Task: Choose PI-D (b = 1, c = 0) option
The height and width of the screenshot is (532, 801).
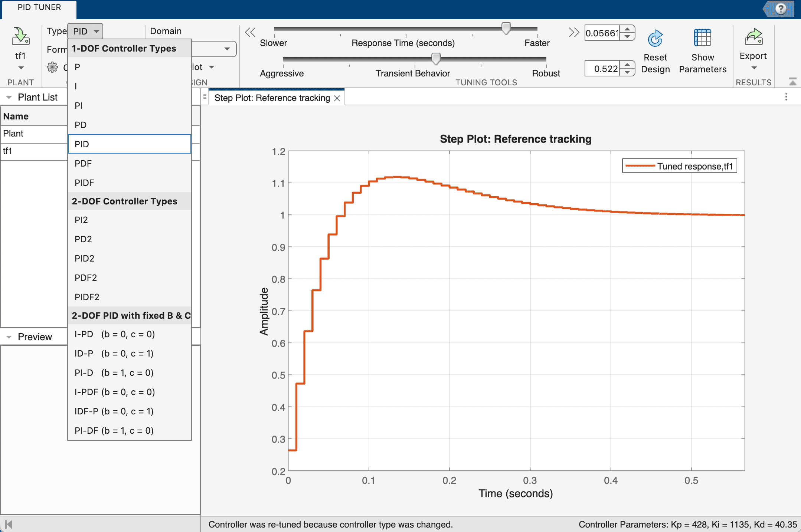Action: point(114,373)
